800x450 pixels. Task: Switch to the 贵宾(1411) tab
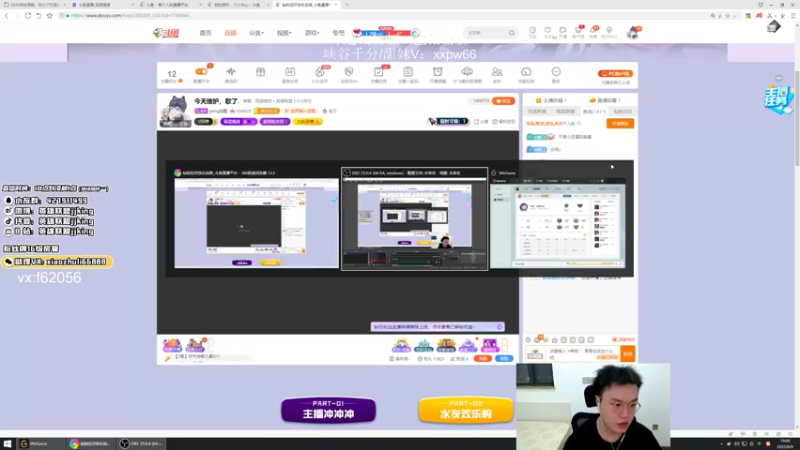click(594, 111)
